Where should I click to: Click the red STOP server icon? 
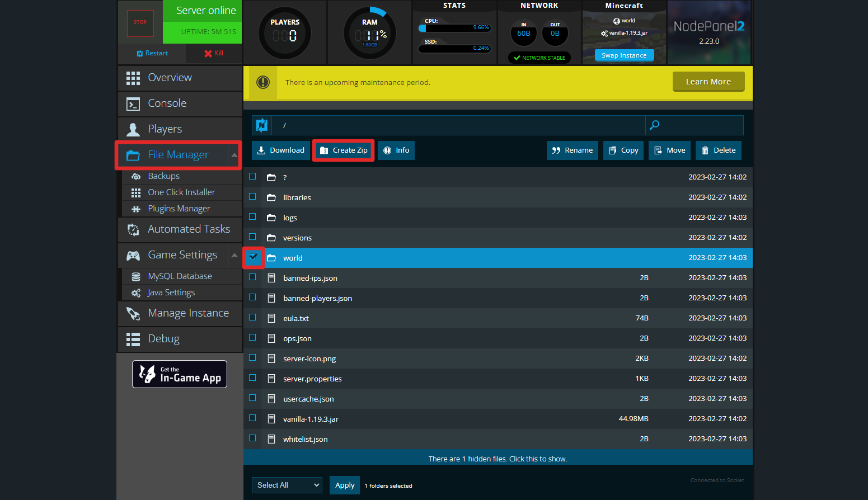point(140,23)
